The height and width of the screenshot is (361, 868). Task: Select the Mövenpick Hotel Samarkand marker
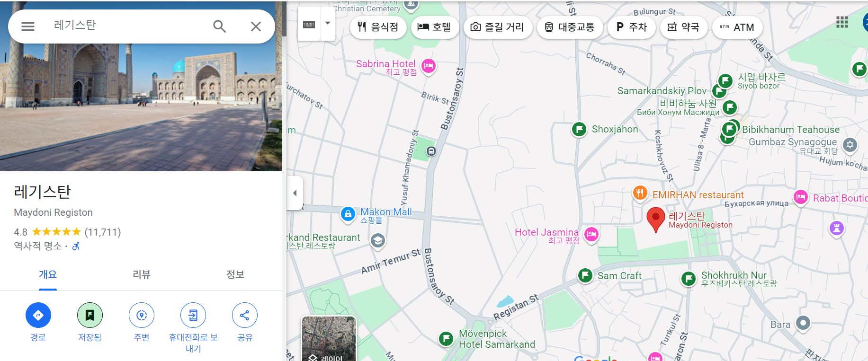point(446,339)
